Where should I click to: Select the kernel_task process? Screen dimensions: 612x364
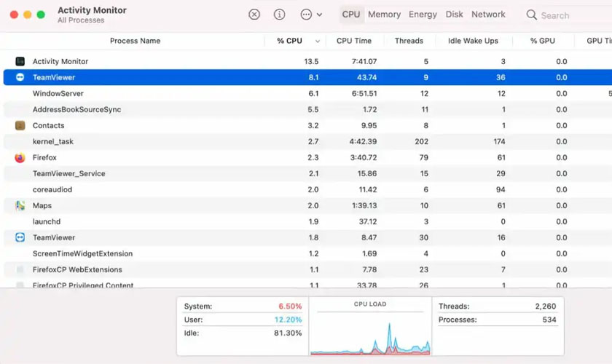[53, 141]
